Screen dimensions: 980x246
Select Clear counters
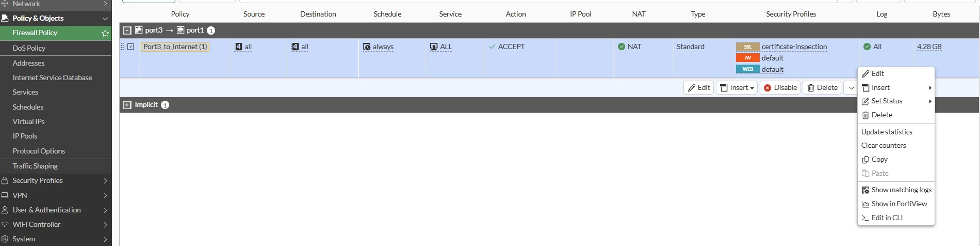coord(896,145)
